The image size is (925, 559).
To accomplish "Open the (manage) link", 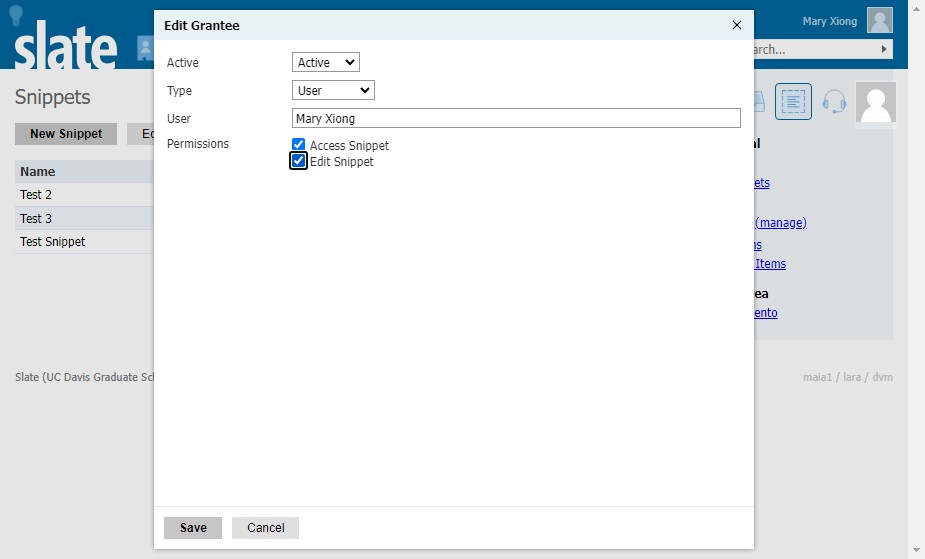I will tap(780, 223).
